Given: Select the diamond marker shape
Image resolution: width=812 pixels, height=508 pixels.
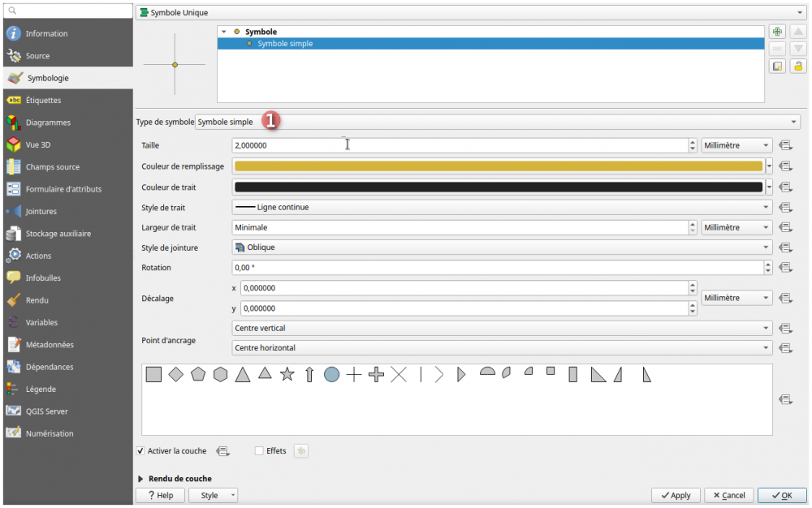Looking at the screenshot, I should pos(175,374).
